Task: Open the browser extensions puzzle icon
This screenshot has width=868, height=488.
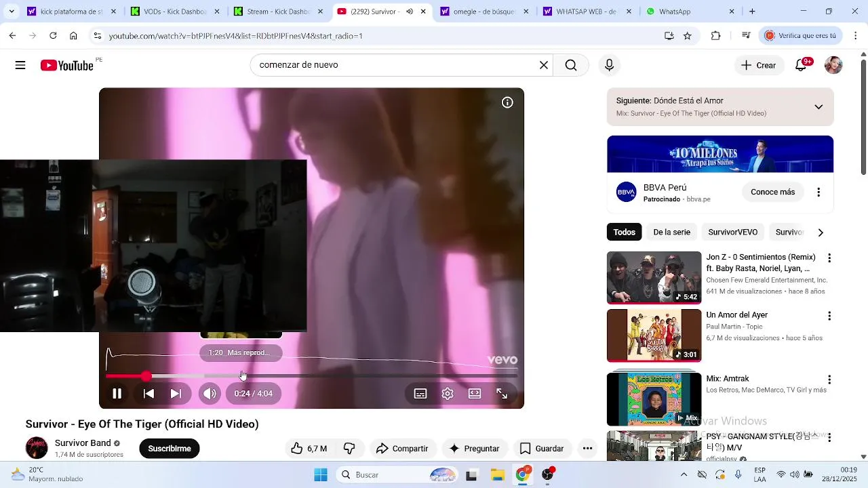Action: 715,36
